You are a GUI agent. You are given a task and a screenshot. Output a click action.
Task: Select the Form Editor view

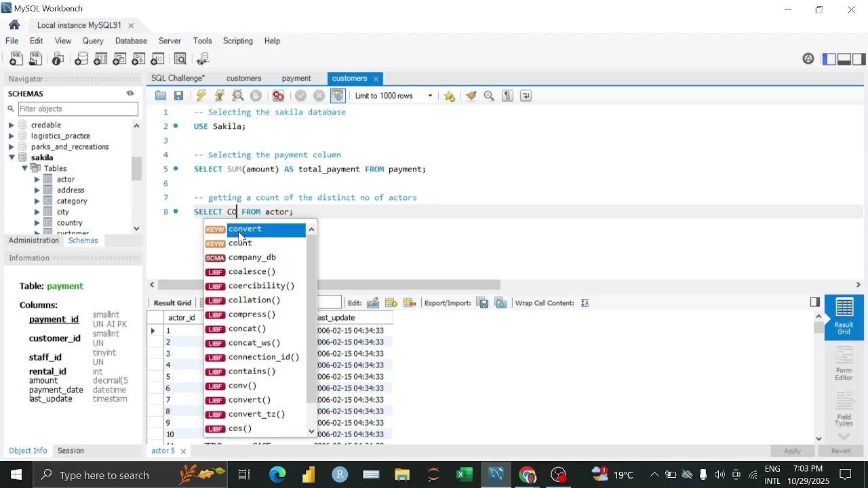coord(844,363)
